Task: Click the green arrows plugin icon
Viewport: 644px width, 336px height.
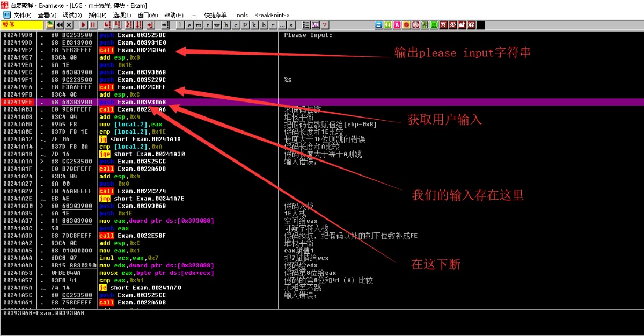Action: [x=387, y=25]
